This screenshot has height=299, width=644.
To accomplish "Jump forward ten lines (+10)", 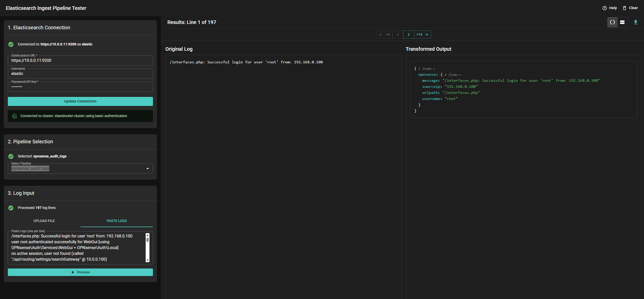I will 422,35.
